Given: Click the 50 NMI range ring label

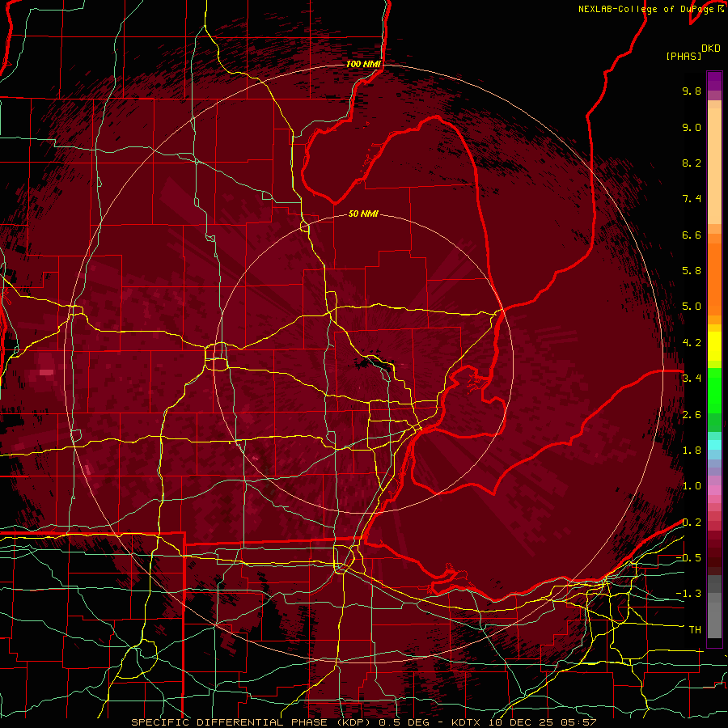Looking at the screenshot, I should pos(363,214).
